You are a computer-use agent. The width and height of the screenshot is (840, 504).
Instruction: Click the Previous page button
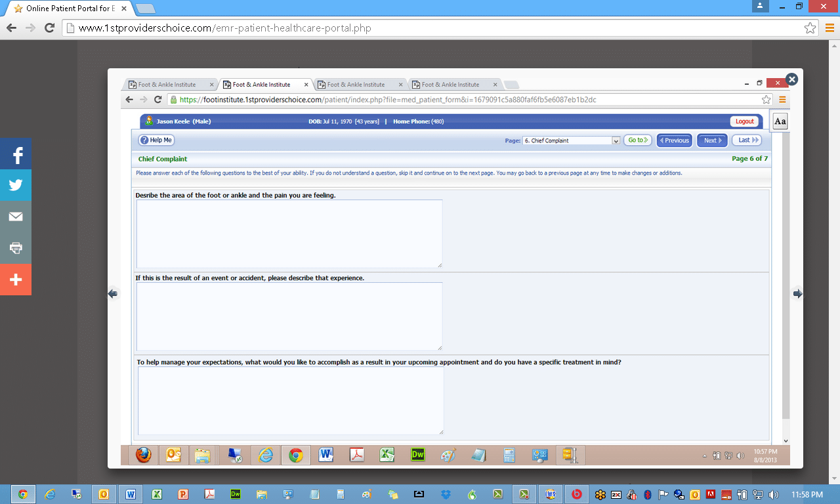674,140
